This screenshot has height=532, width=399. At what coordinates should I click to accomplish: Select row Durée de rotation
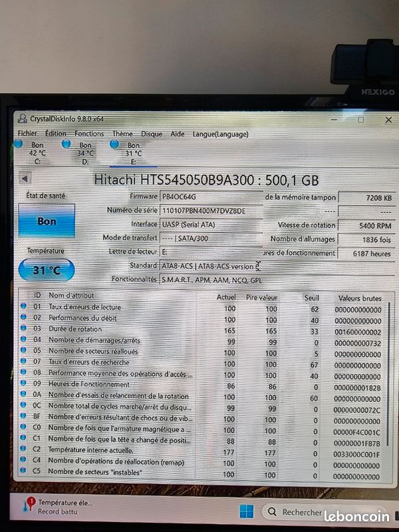tap(202, 330)
